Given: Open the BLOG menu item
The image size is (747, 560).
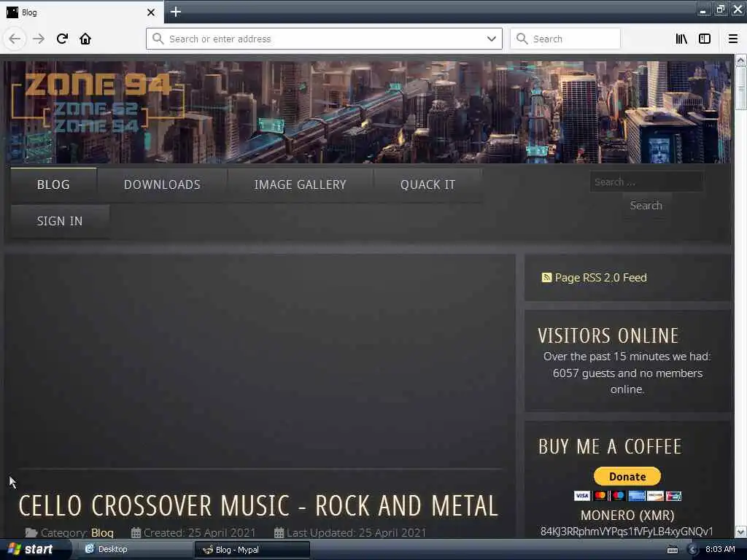Looking at the screenshot, I should pyautogui.click(x=53, y=184).
